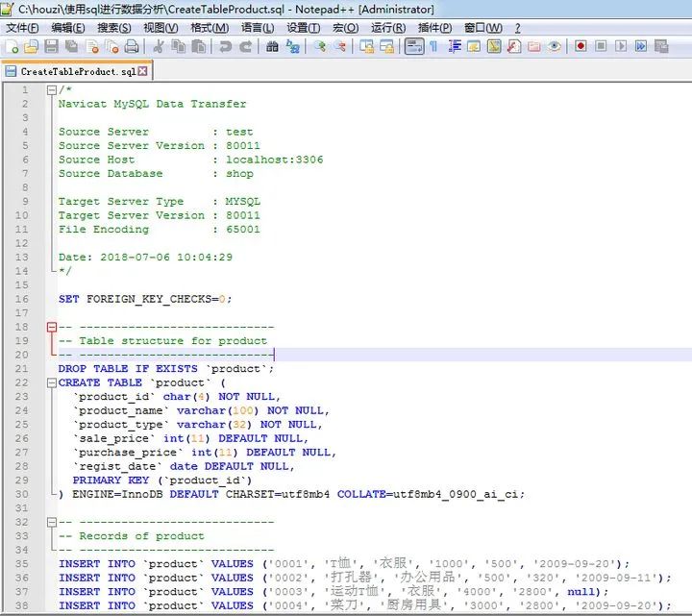Image resolution: width=692 pixels, height=616 pixels.
Task: Click the Save All icon
Action: click(x=71, y=46)
